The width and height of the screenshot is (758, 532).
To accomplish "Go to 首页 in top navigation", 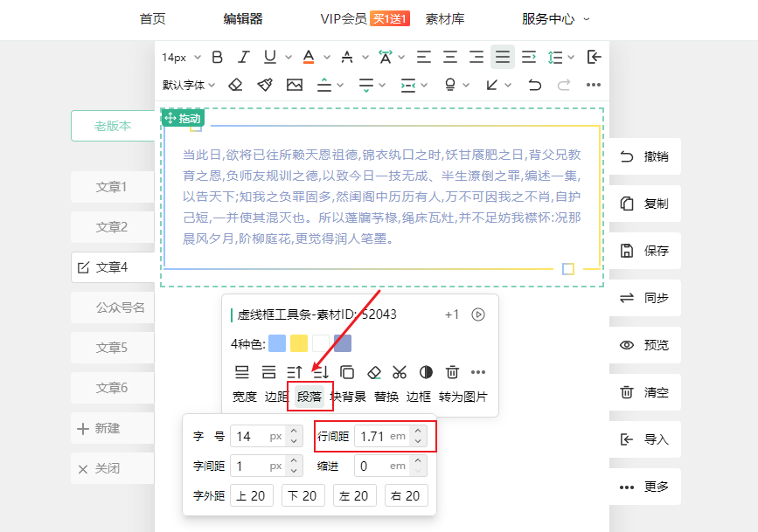I will tap(153, 19).
